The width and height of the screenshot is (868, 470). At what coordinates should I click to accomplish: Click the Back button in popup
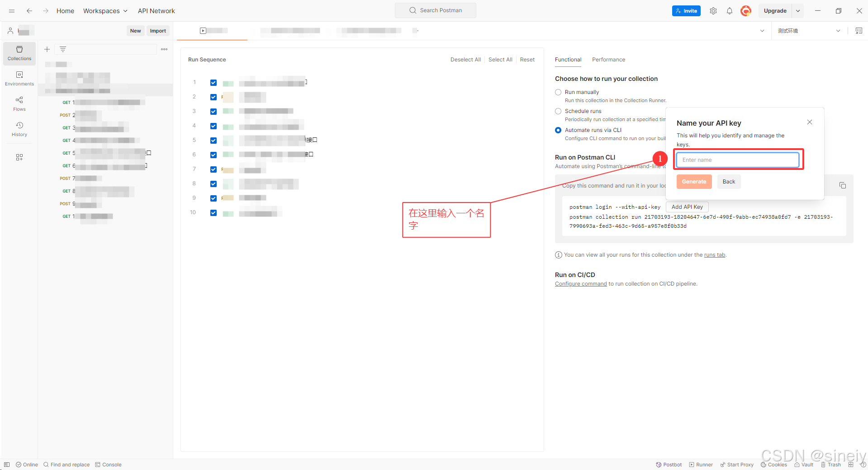[x=729, y=182]
